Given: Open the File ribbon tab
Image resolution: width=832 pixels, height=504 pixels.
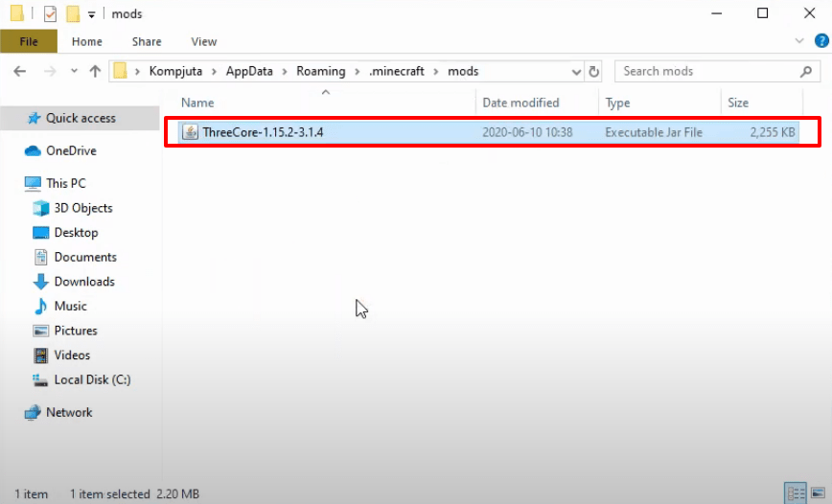Looking at the screenshot, I should pos(29,41).
